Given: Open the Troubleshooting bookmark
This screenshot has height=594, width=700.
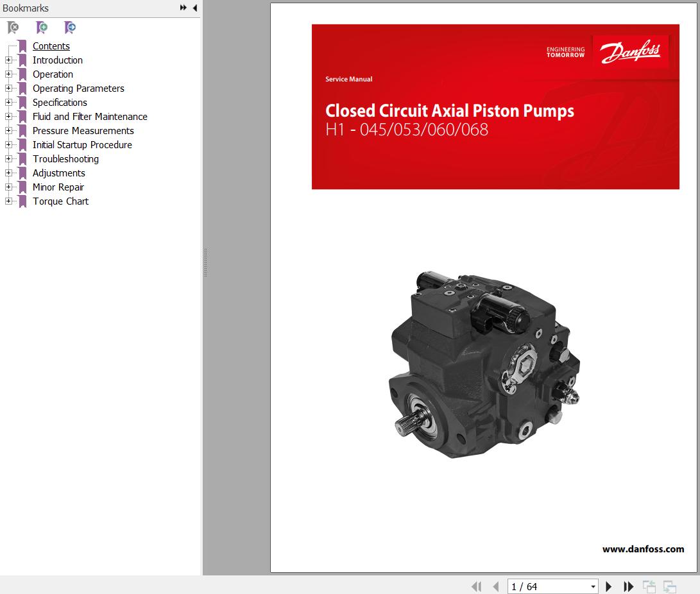Looking at the screenshot, I should (x=65, y=159).
